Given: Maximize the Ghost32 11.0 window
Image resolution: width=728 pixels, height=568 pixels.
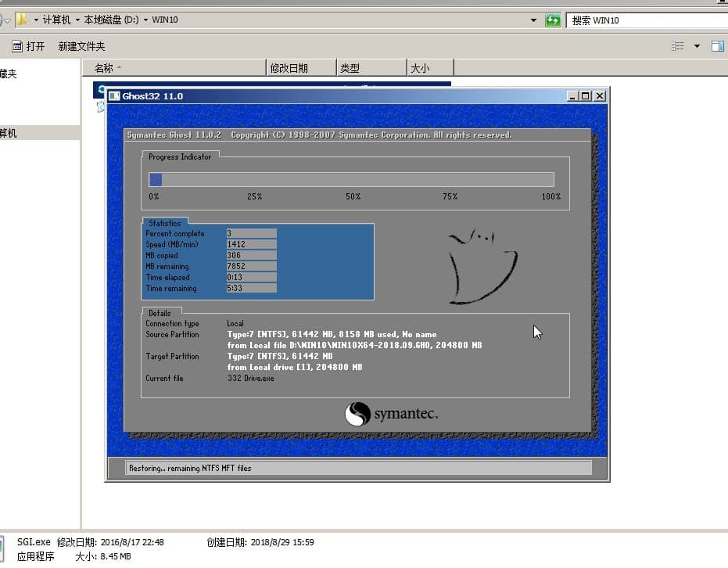Looking at the screenshot, I should point(586,95).
